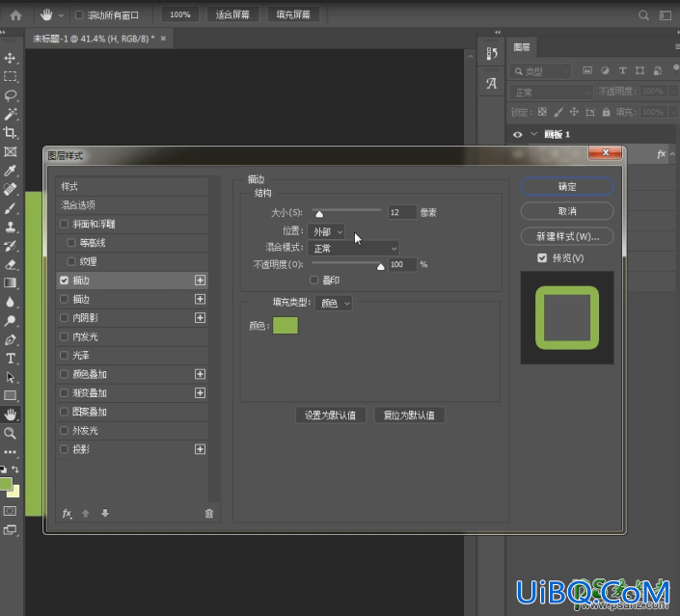680x616 pixels.
Task: Select the Magic Wand tool
Action: [10, 114]
